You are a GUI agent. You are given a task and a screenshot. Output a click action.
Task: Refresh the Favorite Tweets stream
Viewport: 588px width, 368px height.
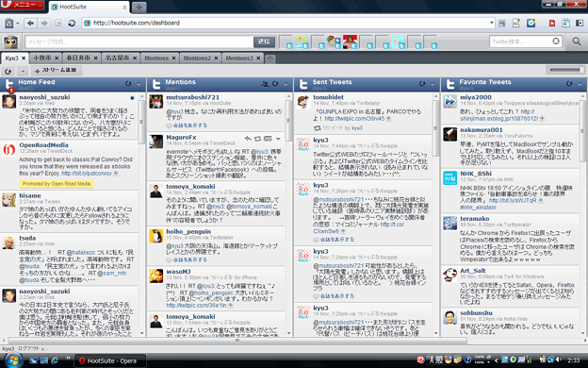[x=569, y=84]
